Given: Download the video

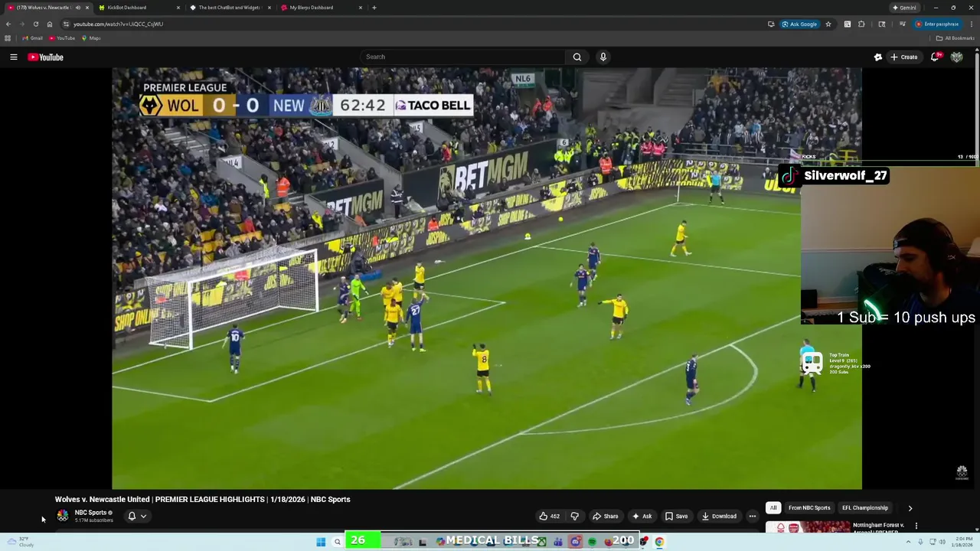Looking at the screenshot, I should click(719, 516).
